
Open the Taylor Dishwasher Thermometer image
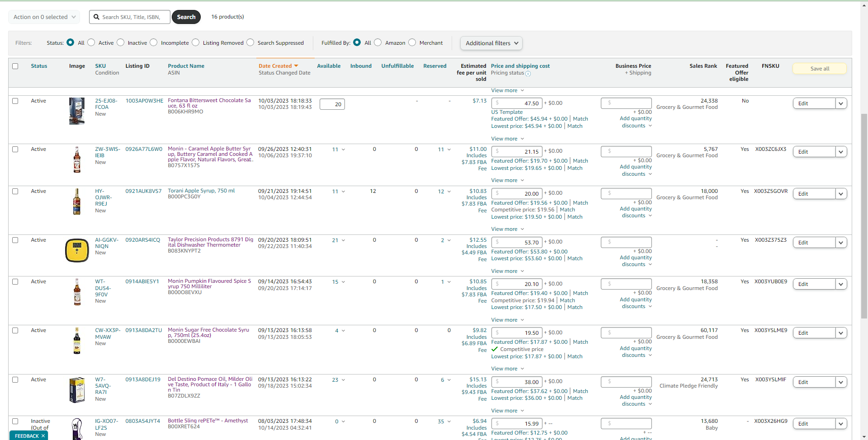point(77,250)
